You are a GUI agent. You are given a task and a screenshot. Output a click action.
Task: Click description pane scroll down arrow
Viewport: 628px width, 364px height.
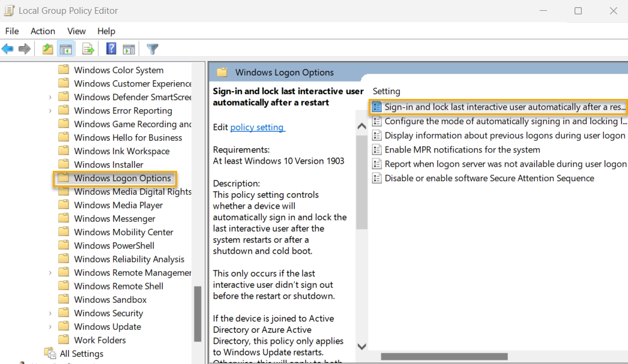pos(361,346)
